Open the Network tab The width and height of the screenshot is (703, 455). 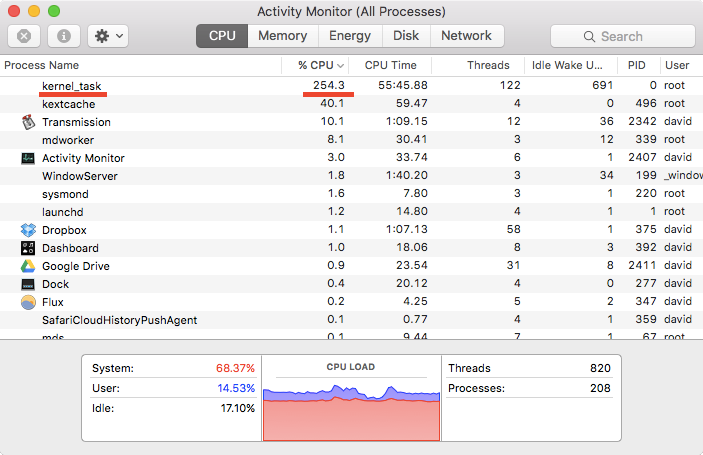point(467,36)
